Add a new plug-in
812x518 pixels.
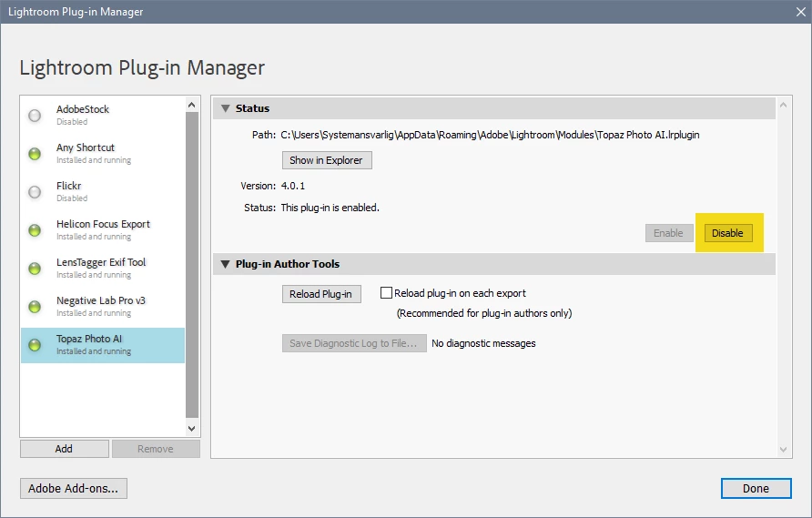click(65, 449)
